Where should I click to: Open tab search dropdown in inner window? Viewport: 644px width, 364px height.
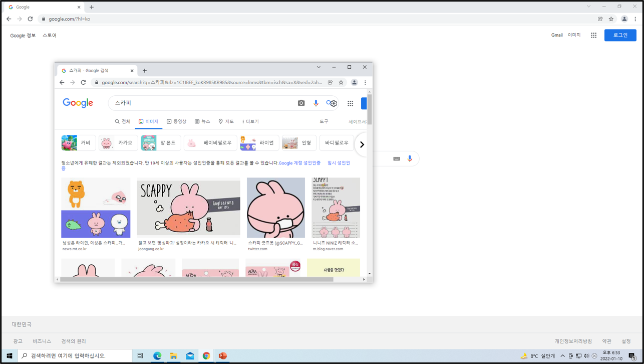pyautogui.click(x=318, y=67)
